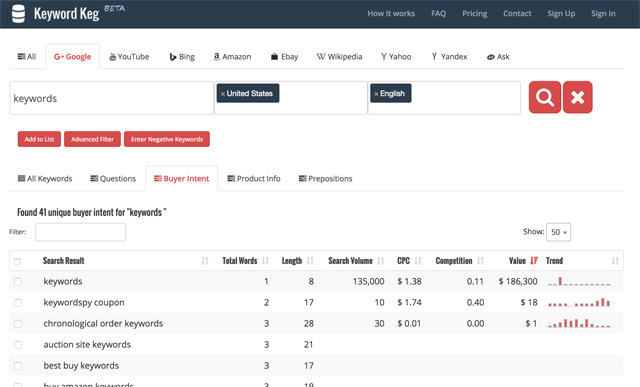Open the All Keywords tab
The height and width of the screenshot is (387, 640).
[x=45, y=179]
